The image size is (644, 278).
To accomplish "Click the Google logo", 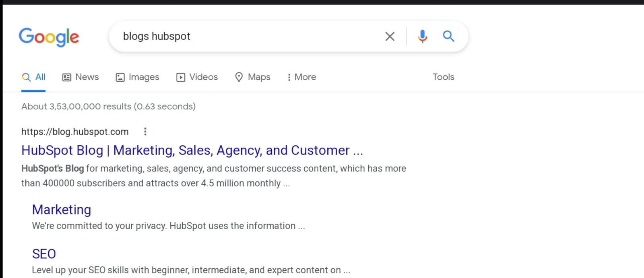I will point(49,37).
